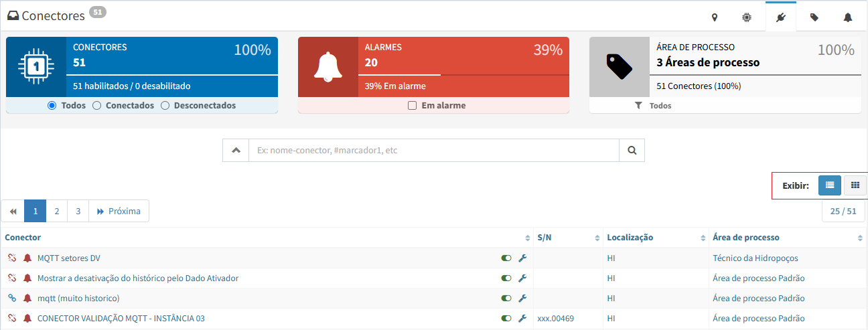Select the plug connectors tab icon
Screen dimensions: 868x330
pyautogui.click(x=780, y=17)
